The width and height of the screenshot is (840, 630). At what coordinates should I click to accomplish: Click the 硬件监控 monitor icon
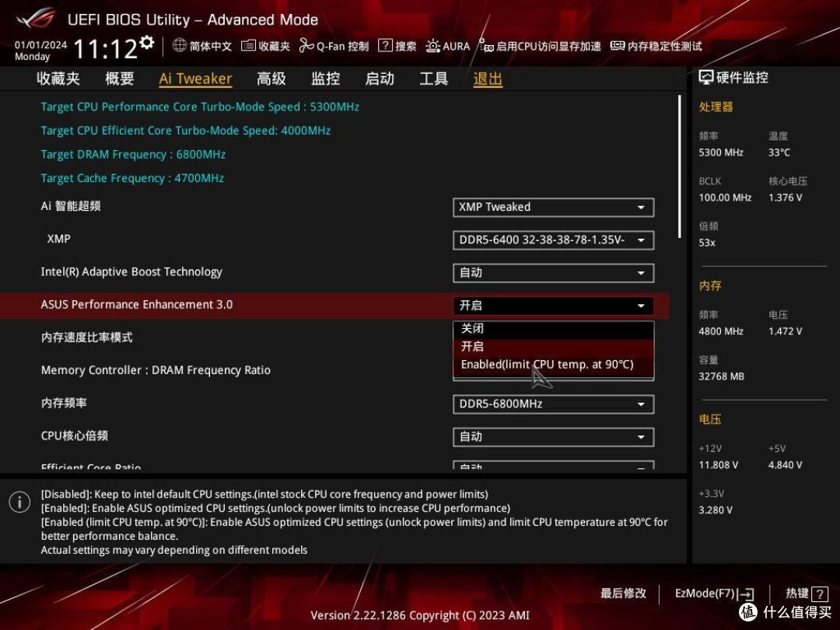pos(706,78)
